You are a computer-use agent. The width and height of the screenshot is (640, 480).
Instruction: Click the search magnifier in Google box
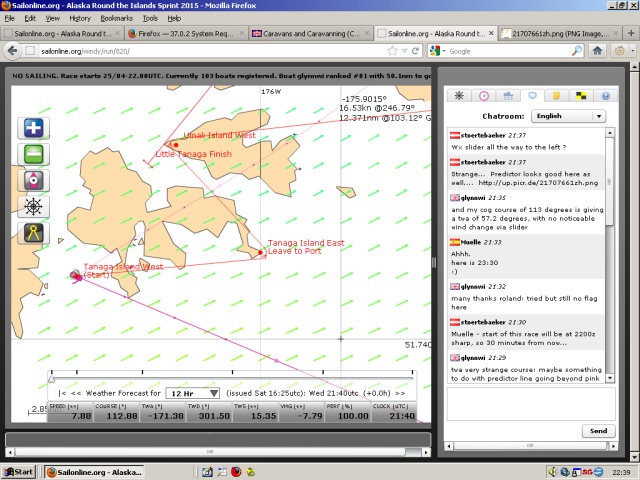coord(577,51)
